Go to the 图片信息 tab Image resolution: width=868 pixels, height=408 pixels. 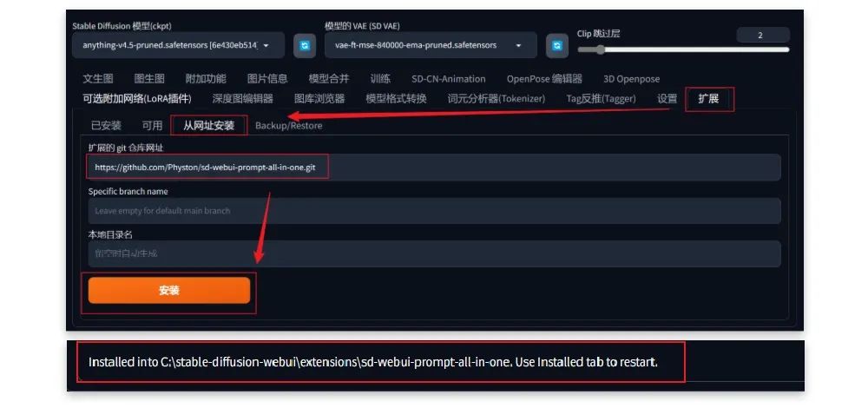point(267,79)
